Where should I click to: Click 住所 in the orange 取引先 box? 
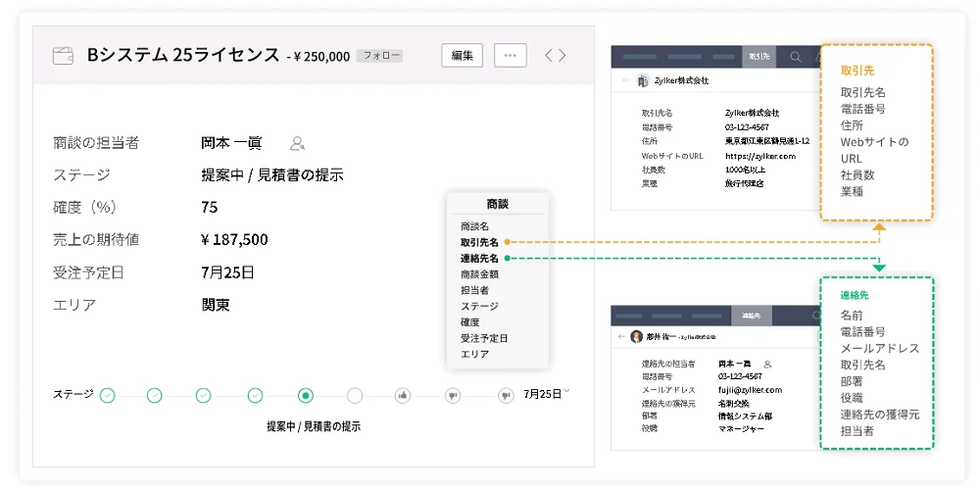click(852, 125)
